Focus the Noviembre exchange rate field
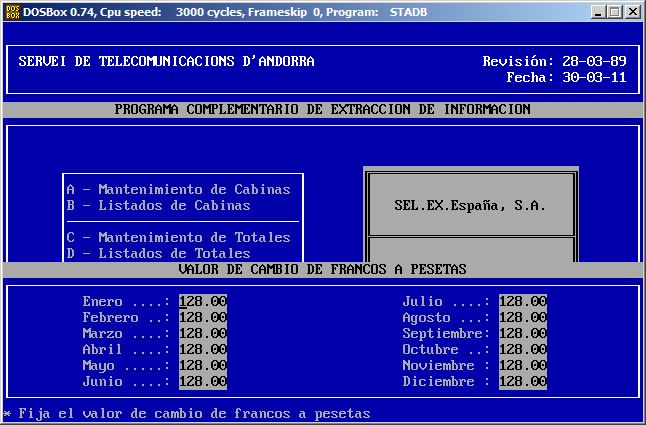This screenshot has height=425, width=646. pyautogui.click(x=523, y=365)
